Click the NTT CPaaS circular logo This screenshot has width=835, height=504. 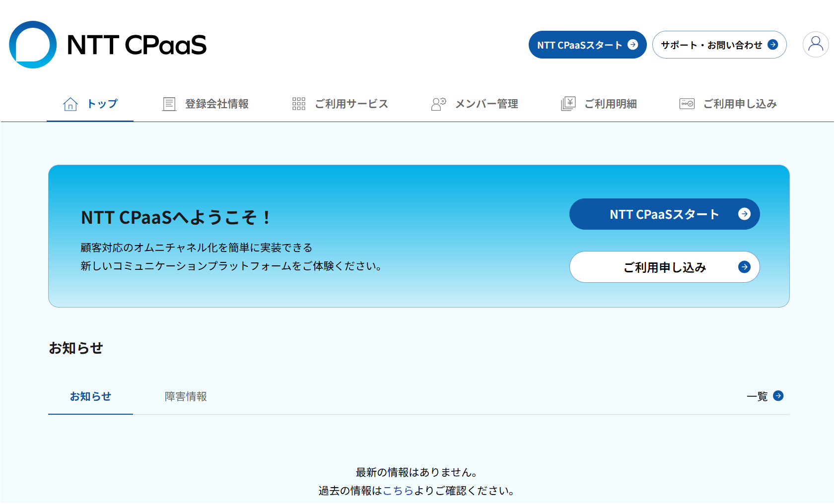pyautogui.click(x=33, y=45)
